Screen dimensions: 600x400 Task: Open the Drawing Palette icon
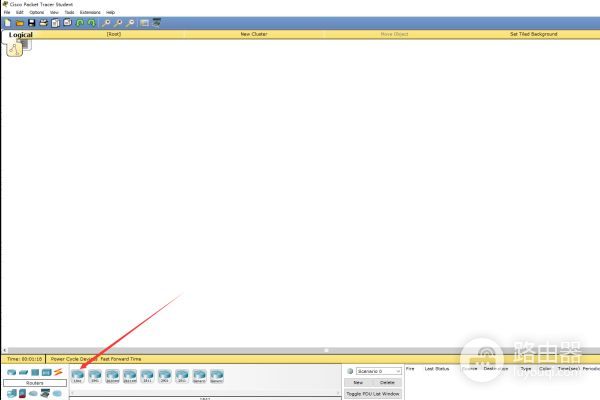(144, 23)
